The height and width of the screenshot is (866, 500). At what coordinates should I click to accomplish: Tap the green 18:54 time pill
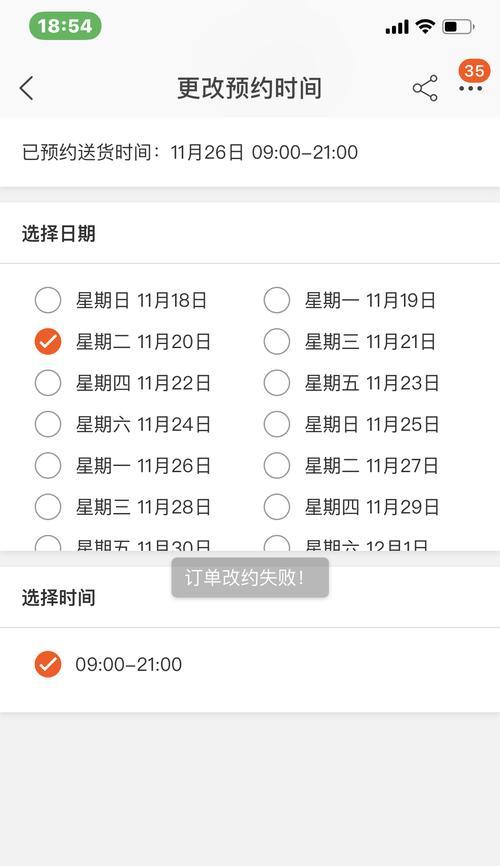(x=65, y=26)
